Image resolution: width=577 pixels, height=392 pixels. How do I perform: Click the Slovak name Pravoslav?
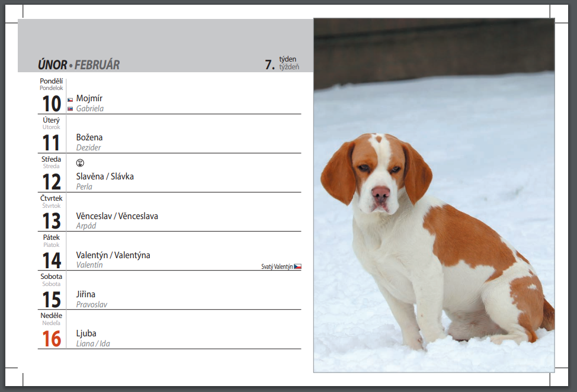(x=92, y=304)
